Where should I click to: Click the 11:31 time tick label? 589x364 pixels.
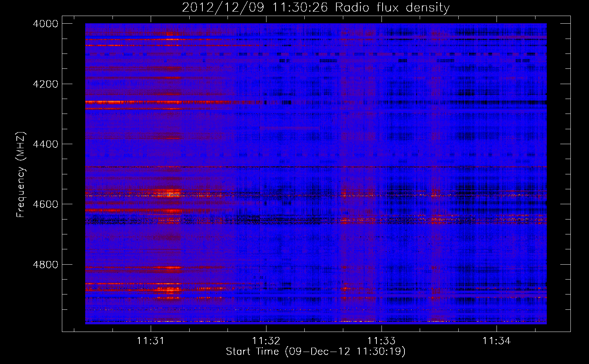[x=151, y=341]
